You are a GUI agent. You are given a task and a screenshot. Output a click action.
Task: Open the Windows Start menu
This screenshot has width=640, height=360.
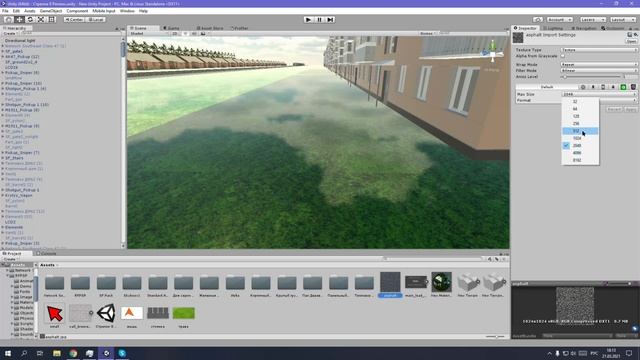[x=8, y=353]
